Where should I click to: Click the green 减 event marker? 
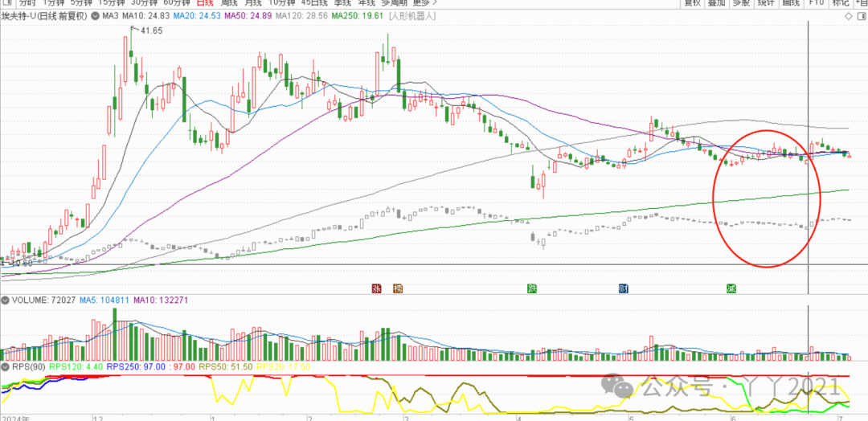click(731, 288)
